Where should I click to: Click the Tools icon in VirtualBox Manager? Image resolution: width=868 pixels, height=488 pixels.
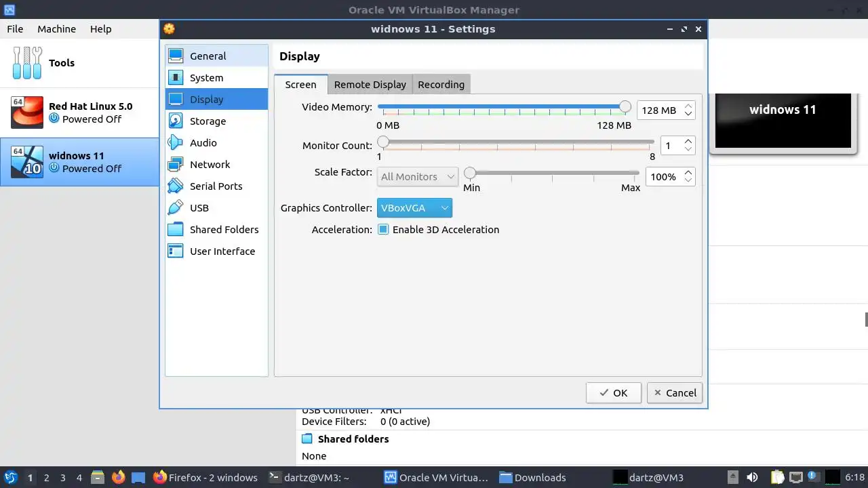click(x=27, y=63)
